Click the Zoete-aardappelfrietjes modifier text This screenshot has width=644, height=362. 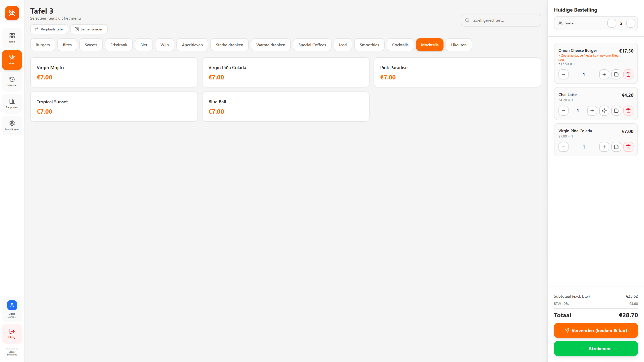[x=588, y=57]
